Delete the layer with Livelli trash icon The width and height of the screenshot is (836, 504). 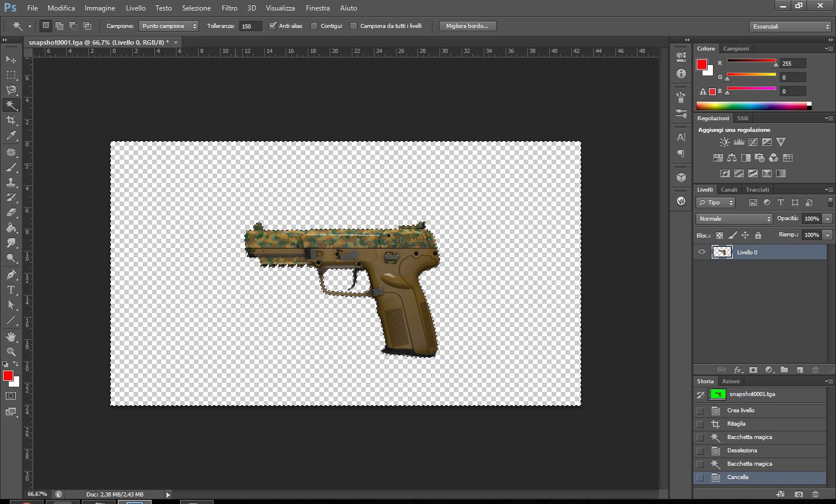tap(815, 369)
